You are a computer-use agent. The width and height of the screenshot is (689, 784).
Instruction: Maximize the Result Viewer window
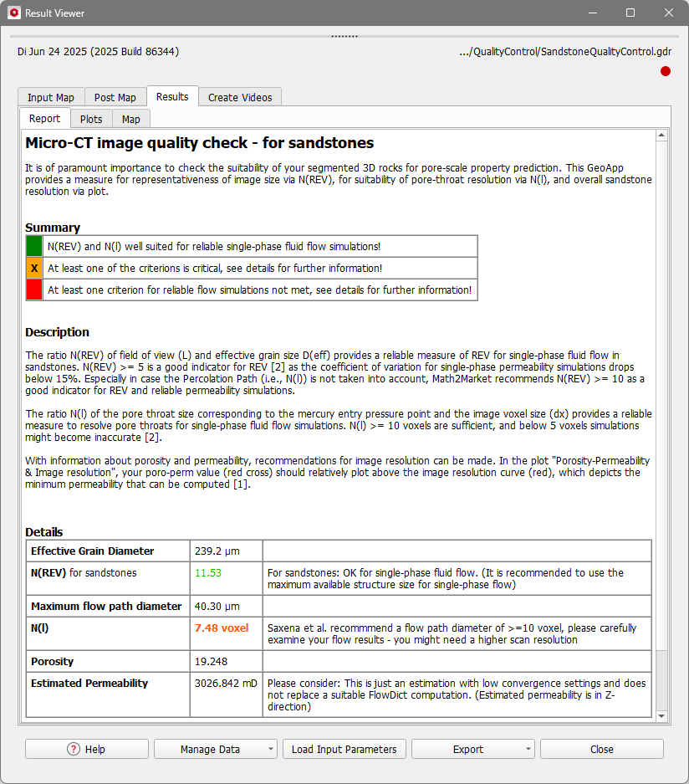point(630,13)
